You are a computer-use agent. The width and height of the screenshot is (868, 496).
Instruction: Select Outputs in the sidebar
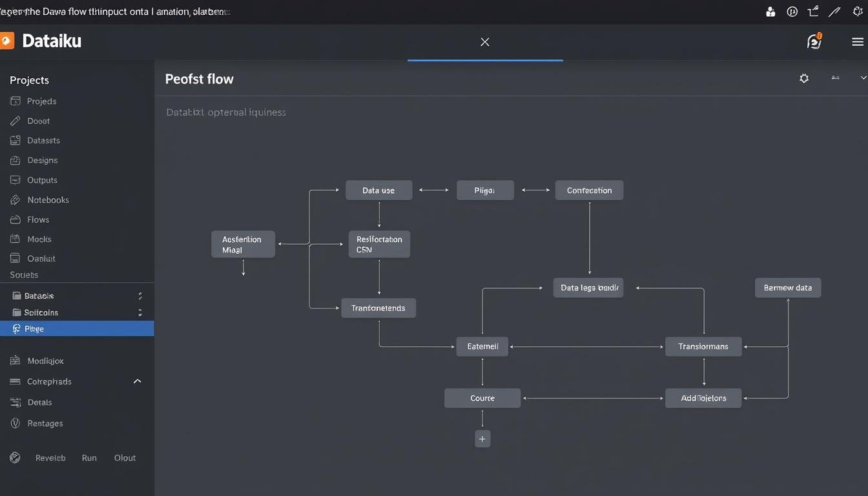click(x=42, y=180)
